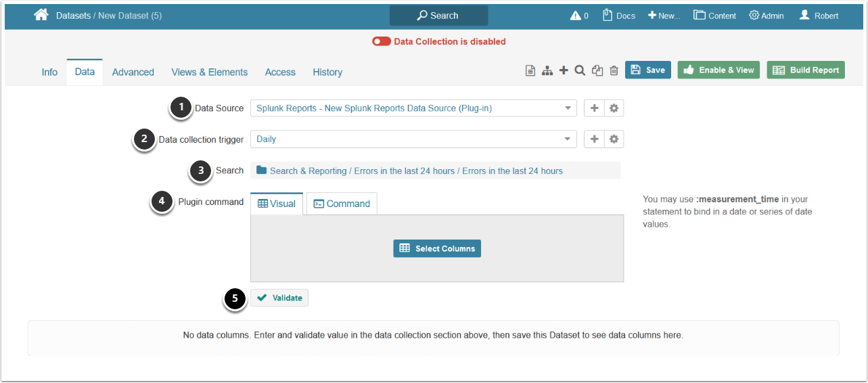Viewport: 868px width, 383px height.
Task: Select the Data tab
Action: point(85,72)
